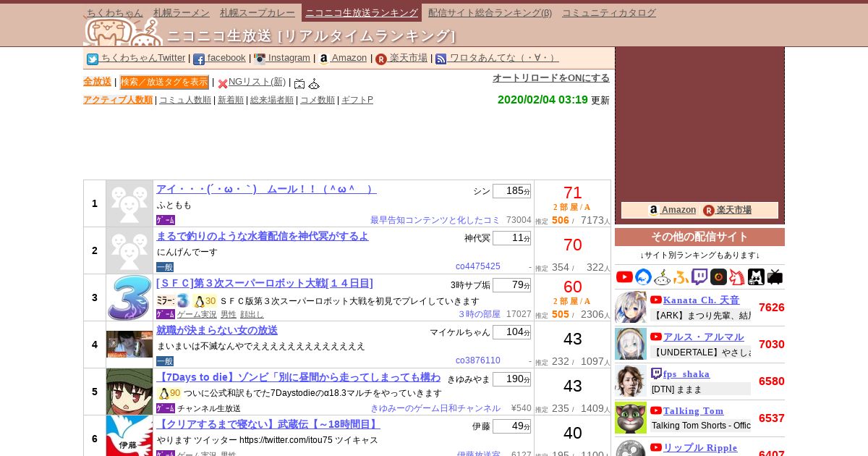This screenshot has width=868, height=456.
Task: Sort by 新着順
Action: tap(231, 100)
